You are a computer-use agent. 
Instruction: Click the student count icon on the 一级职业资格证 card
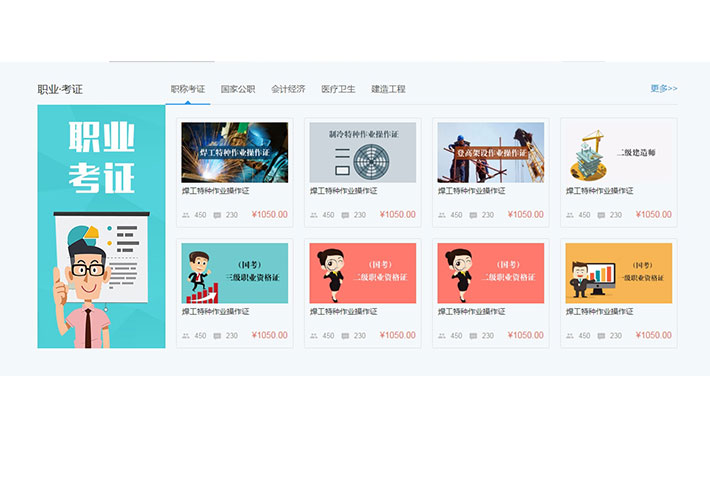(570, 336)
